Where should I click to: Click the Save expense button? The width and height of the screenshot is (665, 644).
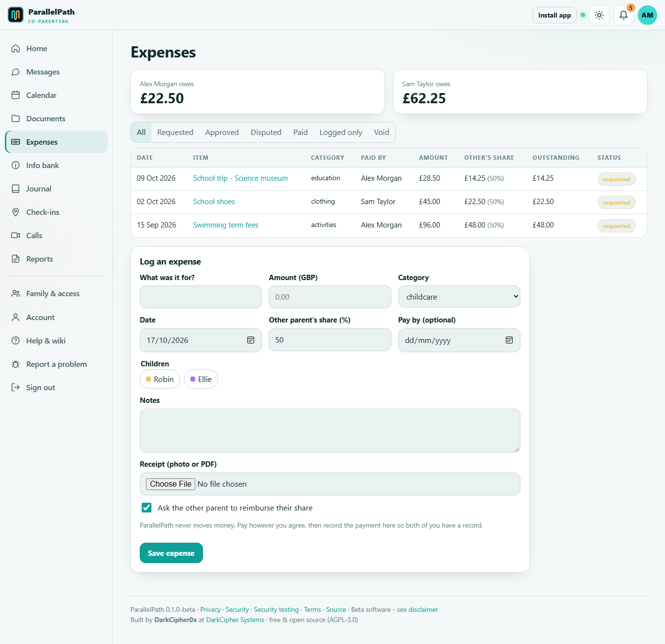pos(171,553)
